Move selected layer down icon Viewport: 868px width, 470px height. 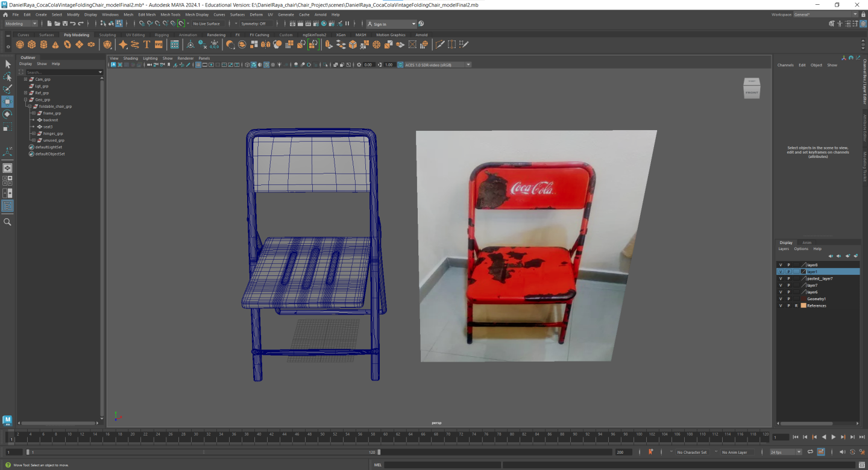click(x=839, y=256)
